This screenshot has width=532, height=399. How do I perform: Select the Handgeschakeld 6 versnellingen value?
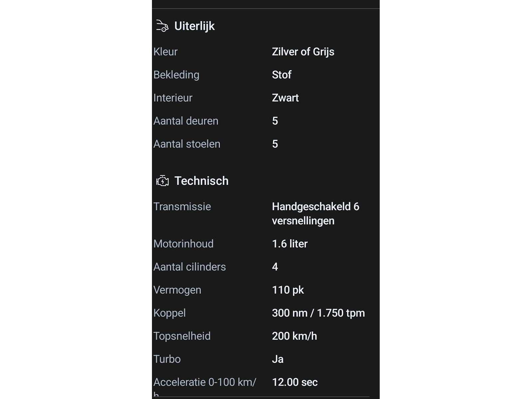click(315, 213)
